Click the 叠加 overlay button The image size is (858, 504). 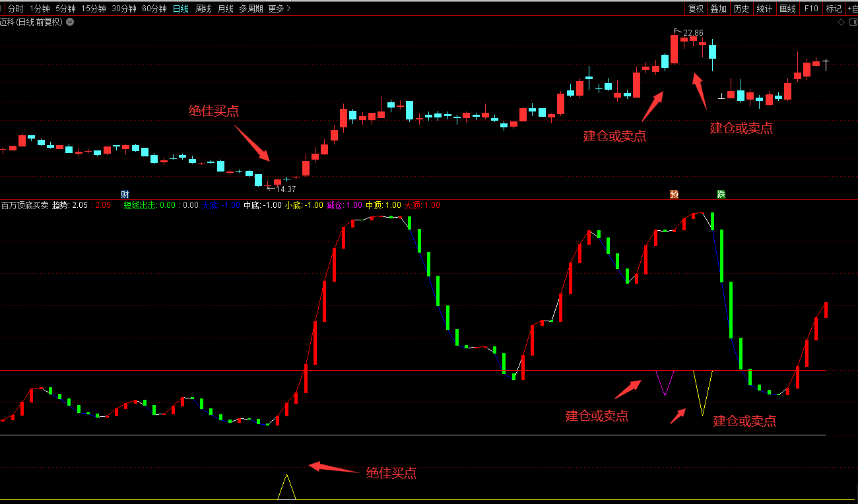coord(718,9)
